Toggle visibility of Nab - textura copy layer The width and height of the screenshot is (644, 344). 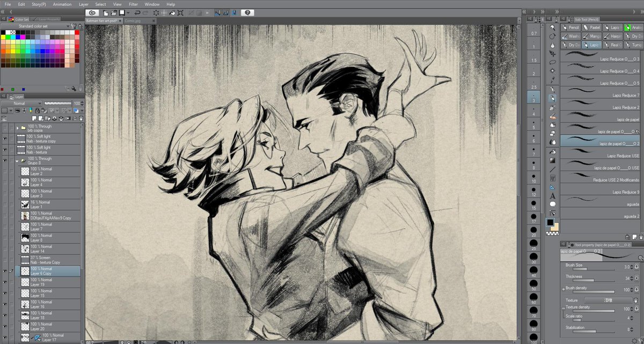click(x=5, y=138)
